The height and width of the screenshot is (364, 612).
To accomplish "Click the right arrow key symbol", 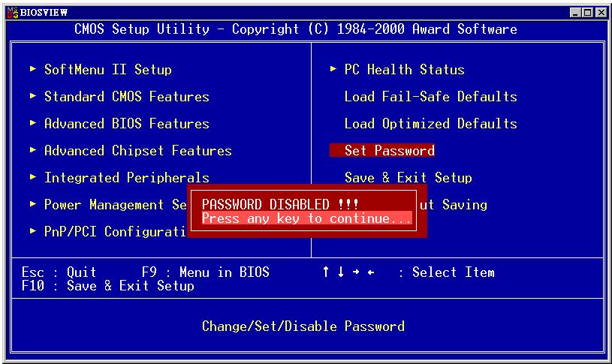I will 356,272.
